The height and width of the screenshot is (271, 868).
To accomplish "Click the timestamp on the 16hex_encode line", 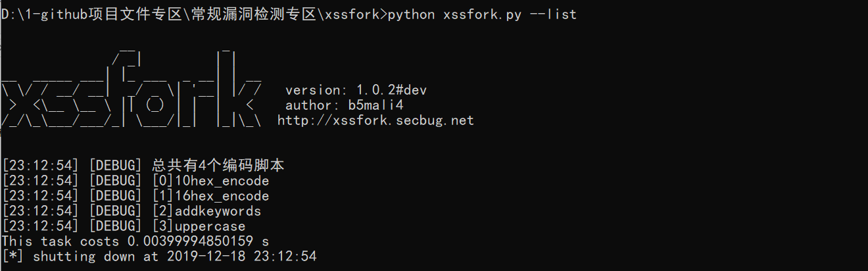I will tap(41, 196).
